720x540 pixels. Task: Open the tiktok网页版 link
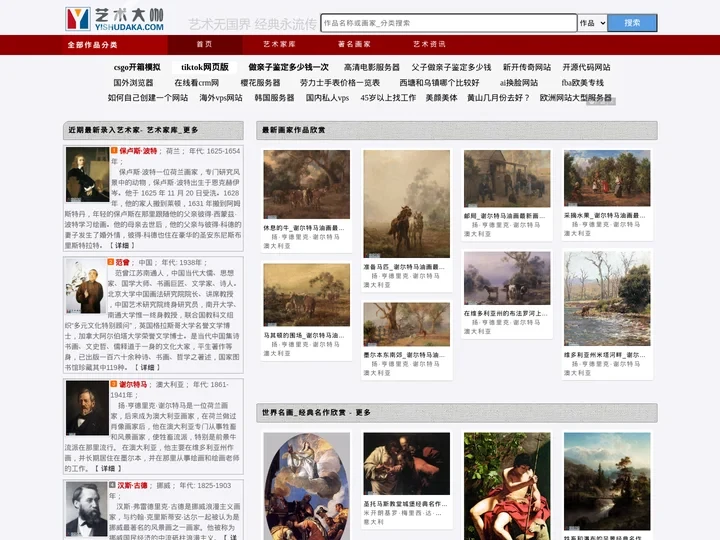205,67
